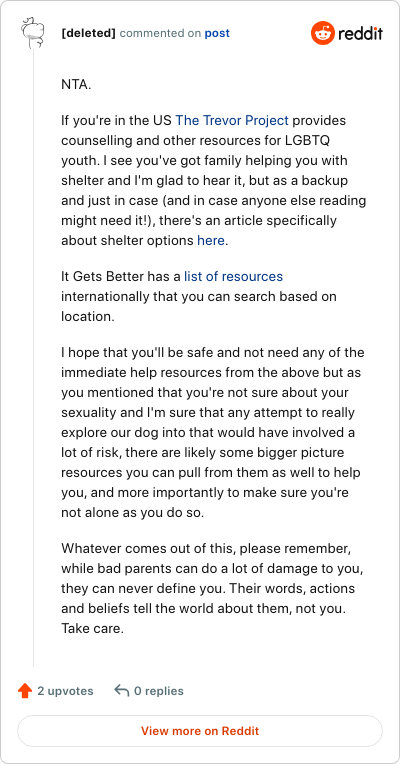Click the 'It Gets Better has a' text

coord(121,276)
